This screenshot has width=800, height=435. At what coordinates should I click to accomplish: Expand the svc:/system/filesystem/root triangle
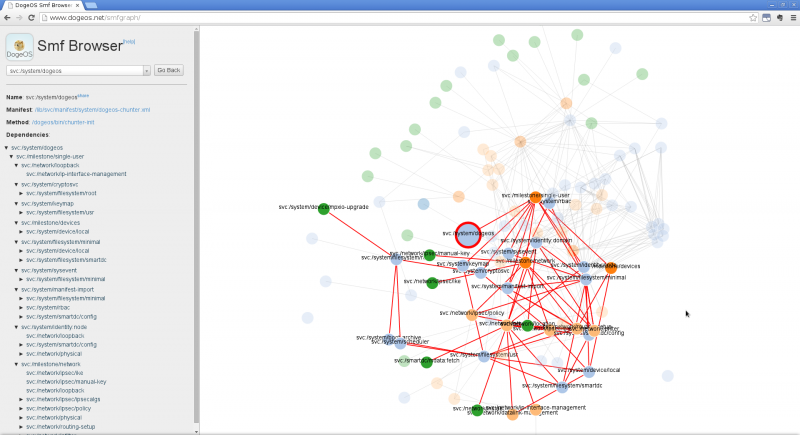(x=21, y=193)
